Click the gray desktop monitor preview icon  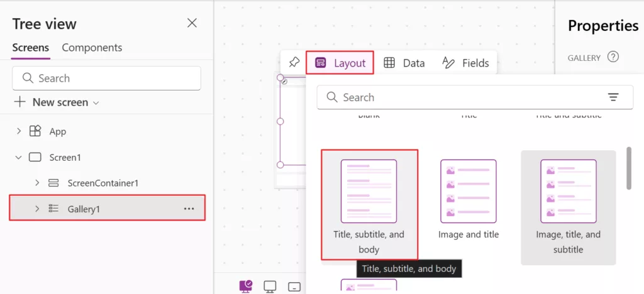270,286
